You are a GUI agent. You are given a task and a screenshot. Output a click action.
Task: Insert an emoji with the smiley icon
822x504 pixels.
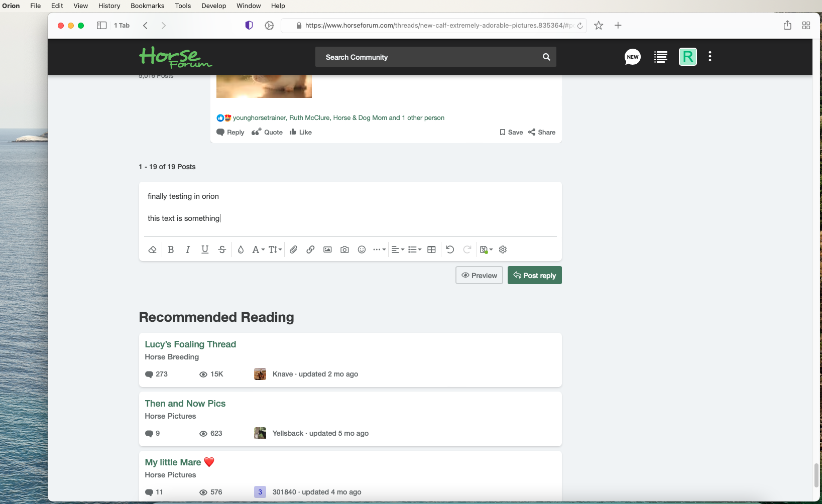(362, 249)
